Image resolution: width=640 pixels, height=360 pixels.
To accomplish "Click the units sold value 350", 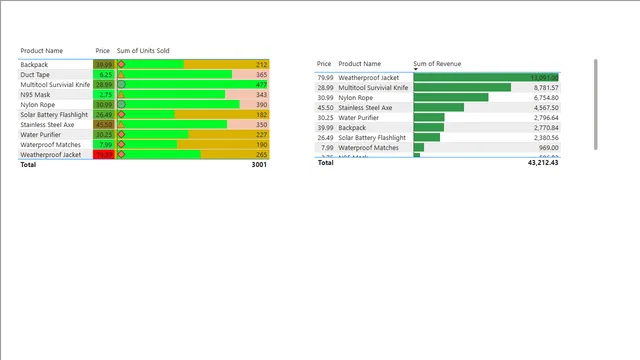I will coord(261,124).
